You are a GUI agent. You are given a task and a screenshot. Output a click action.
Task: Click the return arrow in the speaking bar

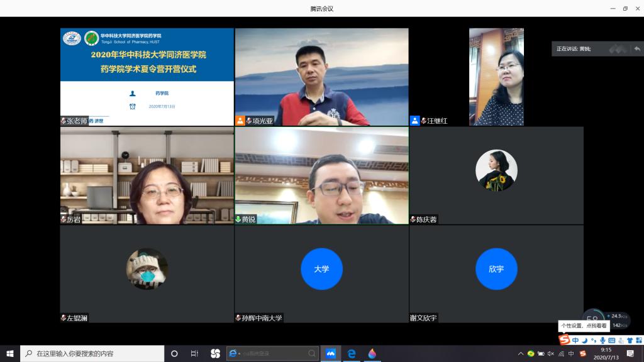pyautogui.click(x=636, y=49)
